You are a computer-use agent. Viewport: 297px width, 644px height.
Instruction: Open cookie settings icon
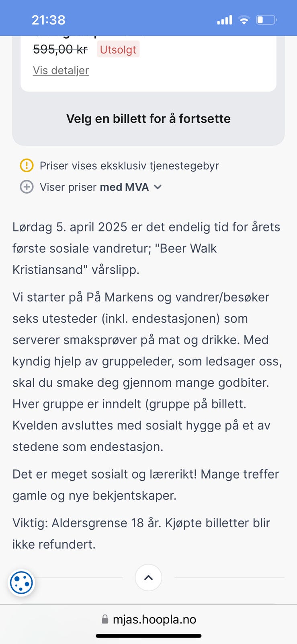(x=21, y=582)
